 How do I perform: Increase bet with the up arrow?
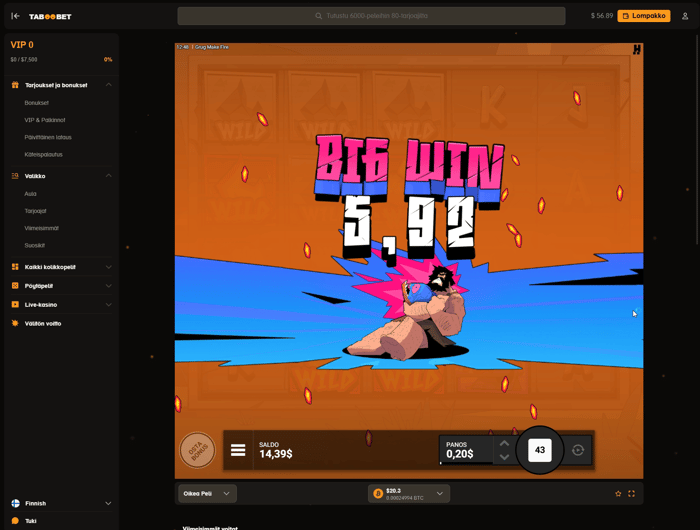504,443
